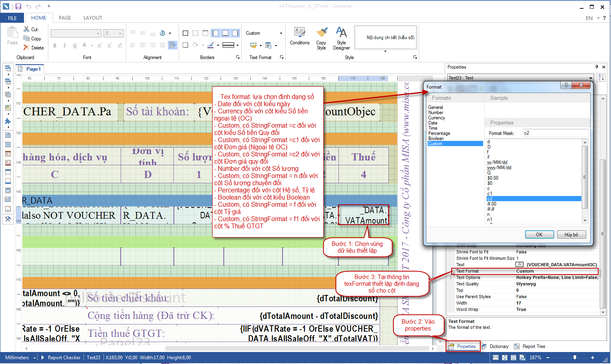Click the toolbox setup wrench icon
Image resolution: width=611 pixels, height=364 pixels.
[8, 219]
